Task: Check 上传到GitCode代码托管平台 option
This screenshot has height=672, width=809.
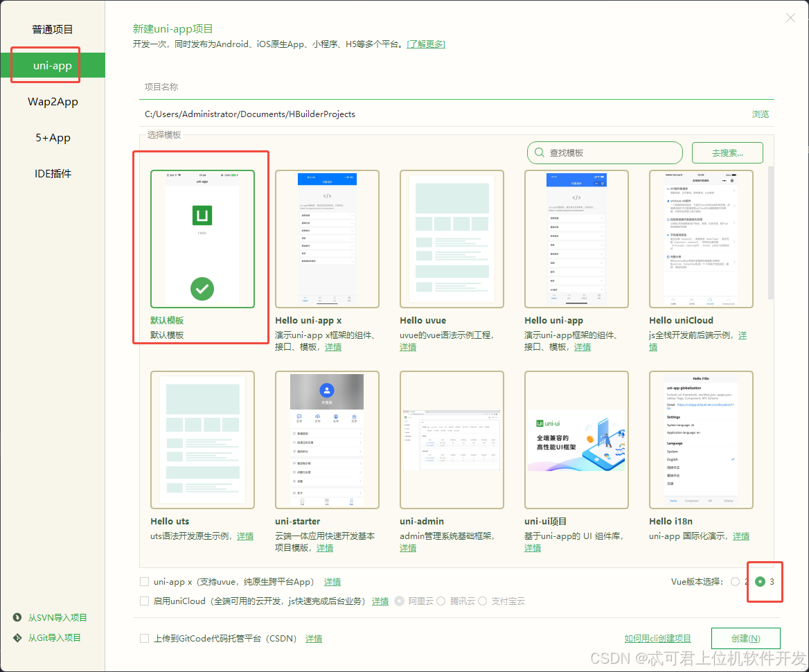Action: point(145,639)
